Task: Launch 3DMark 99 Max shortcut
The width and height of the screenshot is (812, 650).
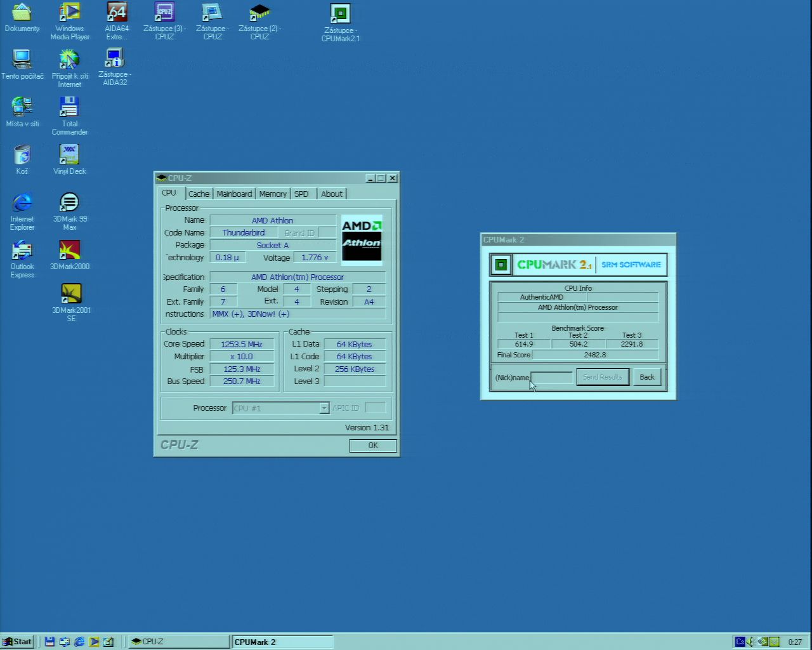Action: pos(70,211)
